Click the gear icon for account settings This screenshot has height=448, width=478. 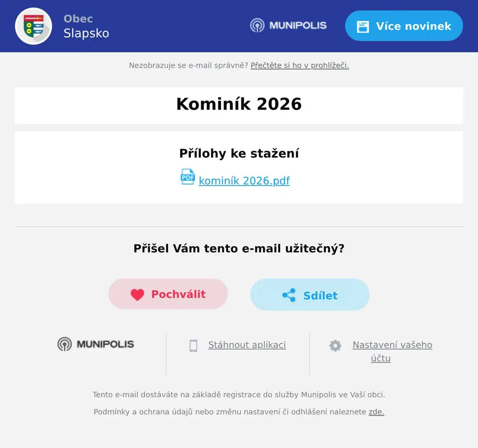pos(335,345)
